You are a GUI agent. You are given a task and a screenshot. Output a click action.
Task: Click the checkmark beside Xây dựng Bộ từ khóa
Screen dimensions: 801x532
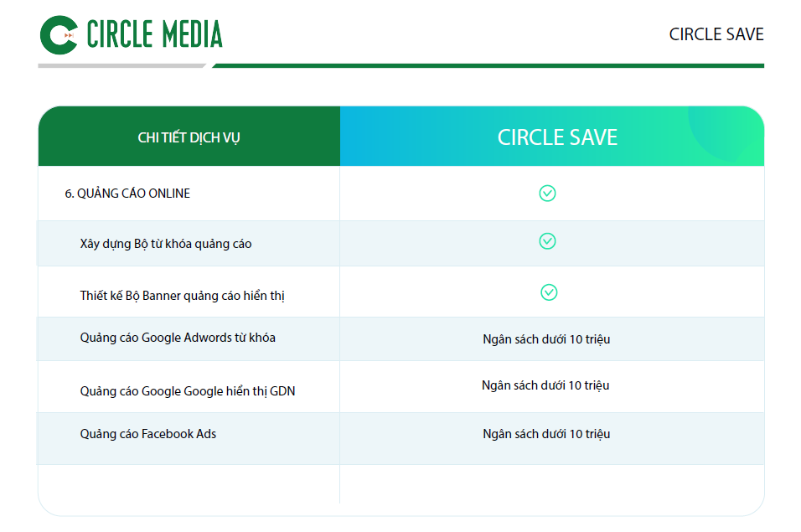coord(547,241)
